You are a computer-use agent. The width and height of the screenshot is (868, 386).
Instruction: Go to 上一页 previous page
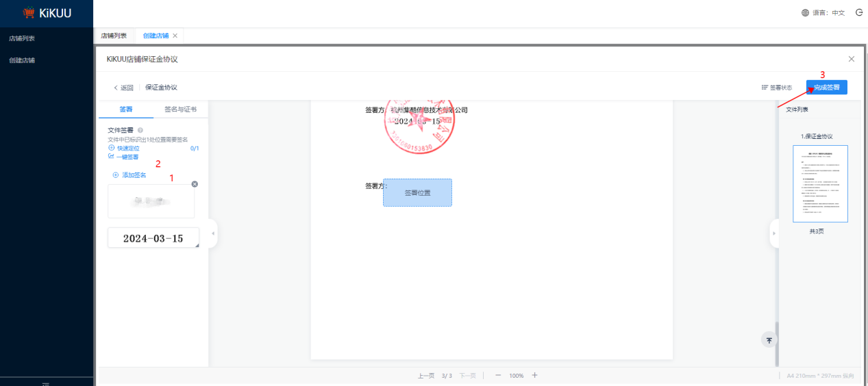426,376
